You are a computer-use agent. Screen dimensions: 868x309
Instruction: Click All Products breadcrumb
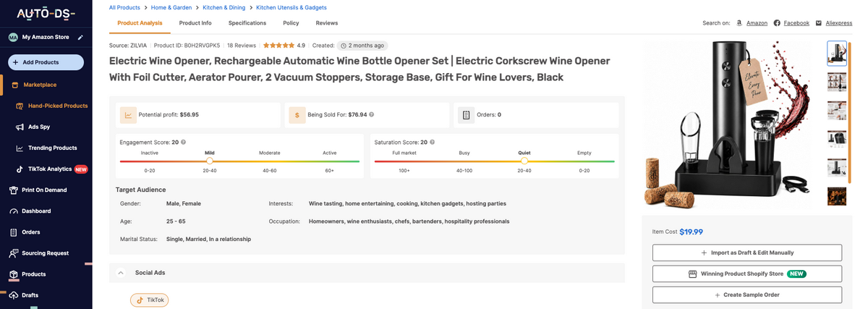[124, 7]
